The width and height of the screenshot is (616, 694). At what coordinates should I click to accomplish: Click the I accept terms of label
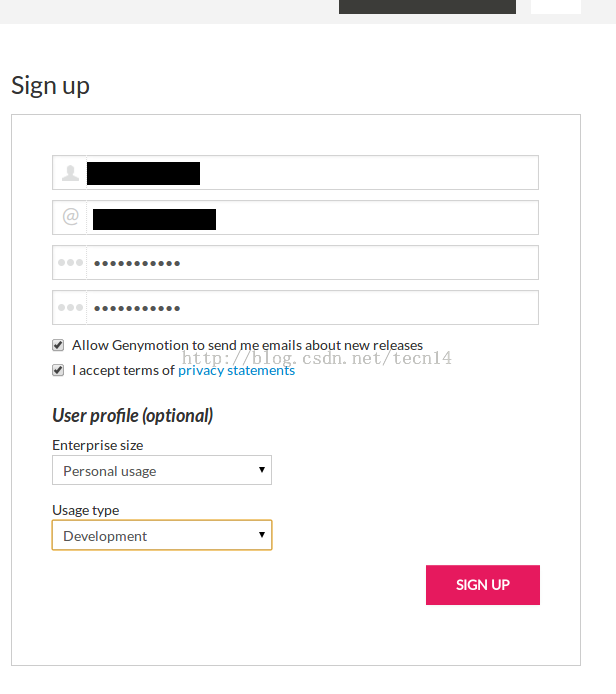[123, 370]
